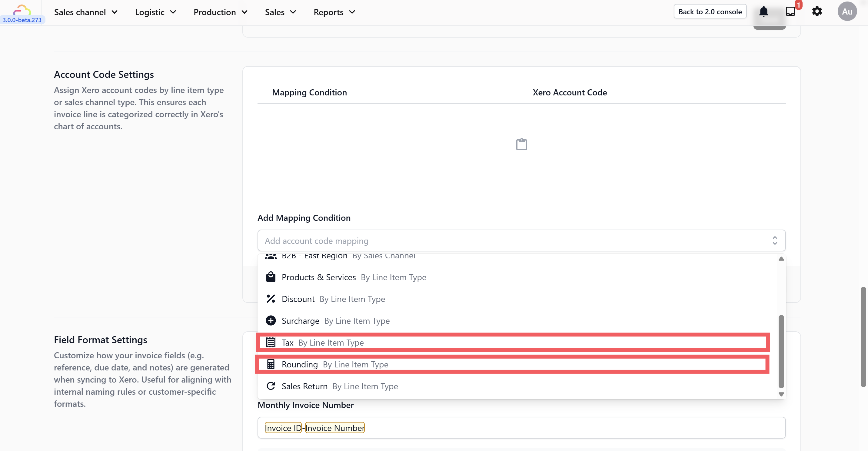The image size is (868, 451).
Task: Expand the Sales channel menu
Action: [x=86, y=12]
